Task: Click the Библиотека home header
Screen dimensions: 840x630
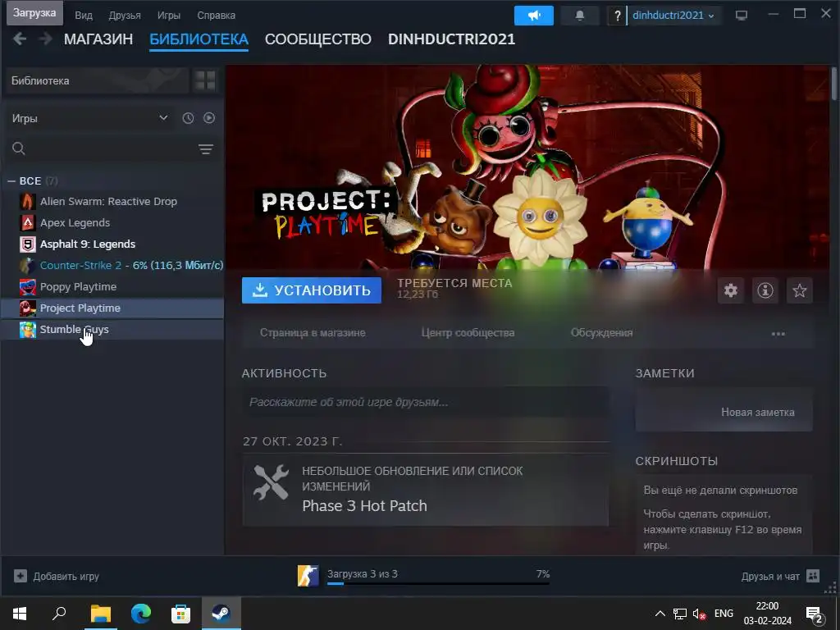Action: pos(97,80)
